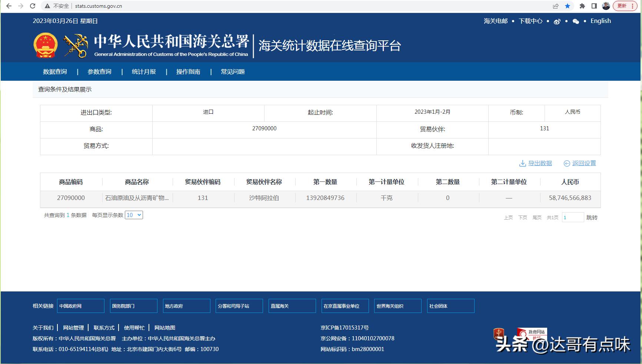642x364 pixels.
Task: Open the browser extensions puzzle icon
Action: [582, 6]
